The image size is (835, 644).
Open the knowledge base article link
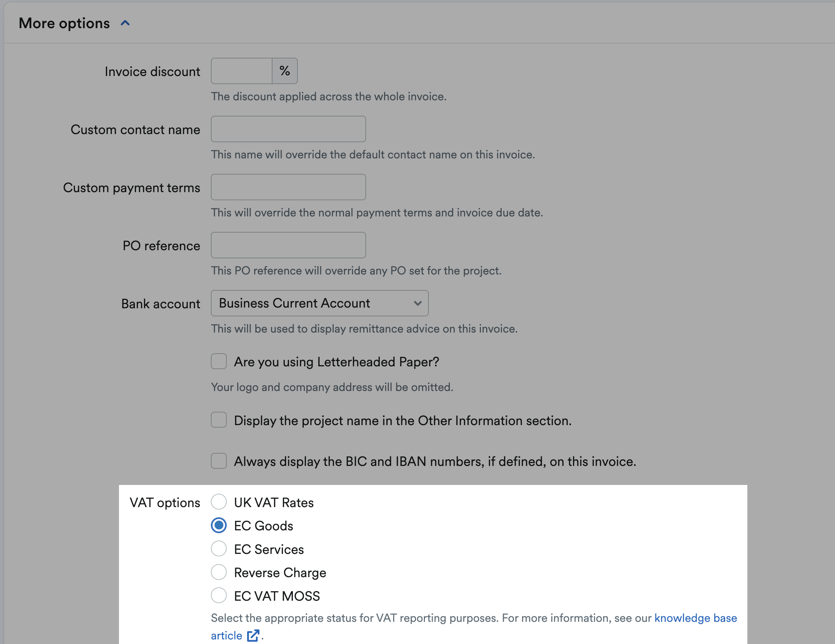[x=696, y=618]
